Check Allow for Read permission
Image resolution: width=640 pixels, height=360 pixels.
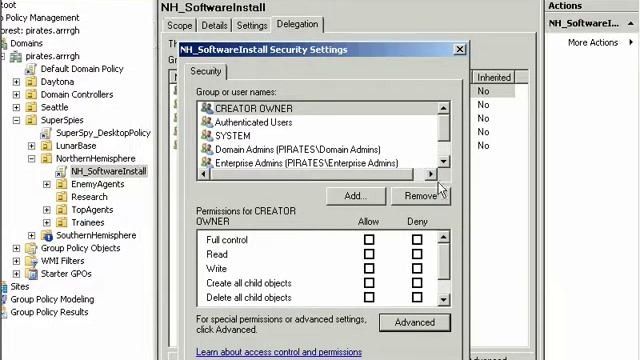click(x=369, y=254)
